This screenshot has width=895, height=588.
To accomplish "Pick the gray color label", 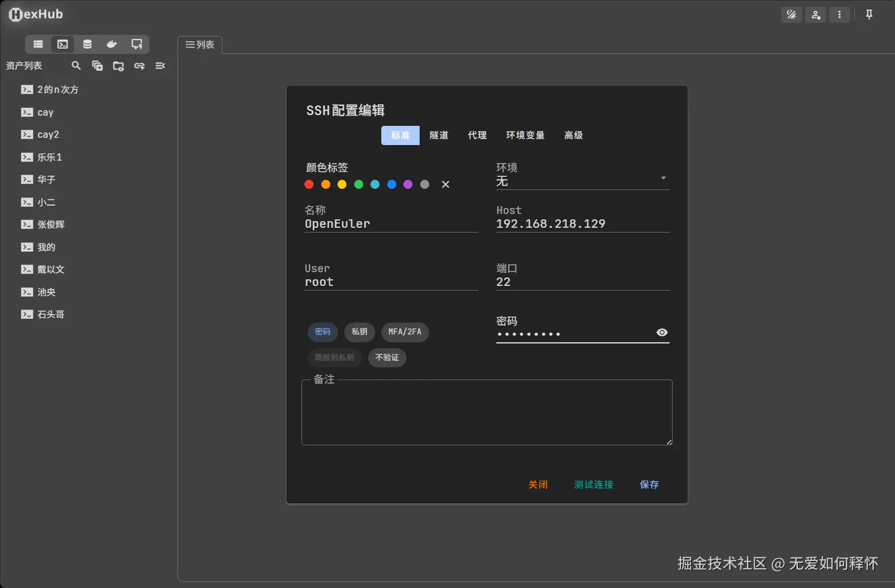I will (424, 185).
